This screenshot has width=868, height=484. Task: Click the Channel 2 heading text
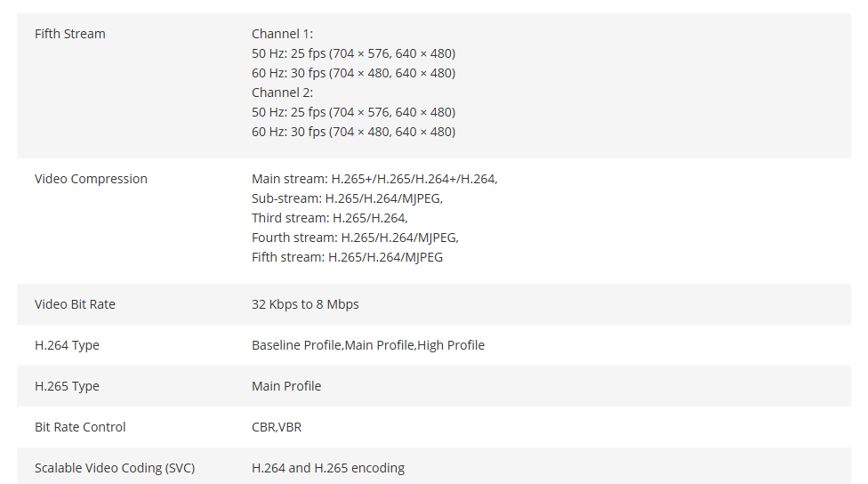(282, 93)
